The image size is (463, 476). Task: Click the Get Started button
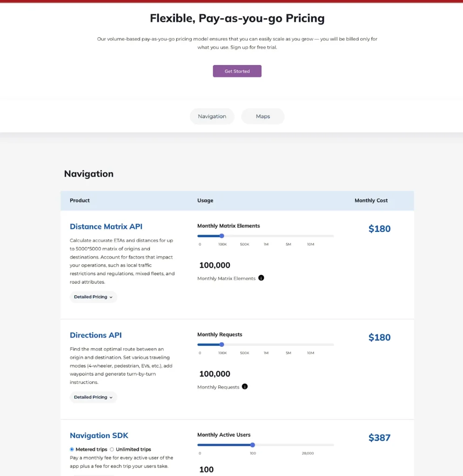pos(237,71)
